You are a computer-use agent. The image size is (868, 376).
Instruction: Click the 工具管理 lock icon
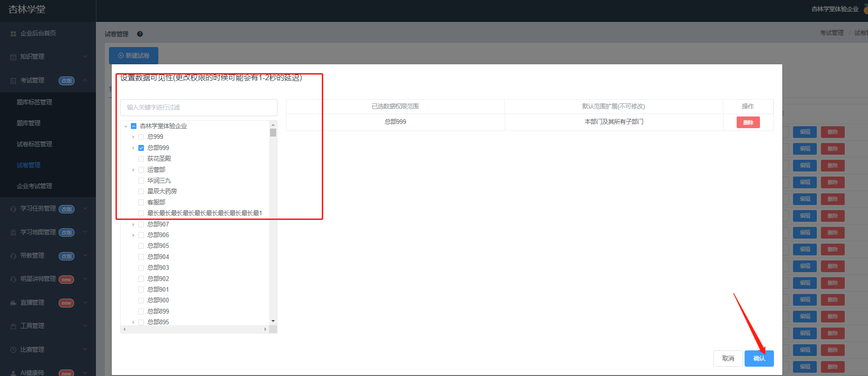(13, 326)
